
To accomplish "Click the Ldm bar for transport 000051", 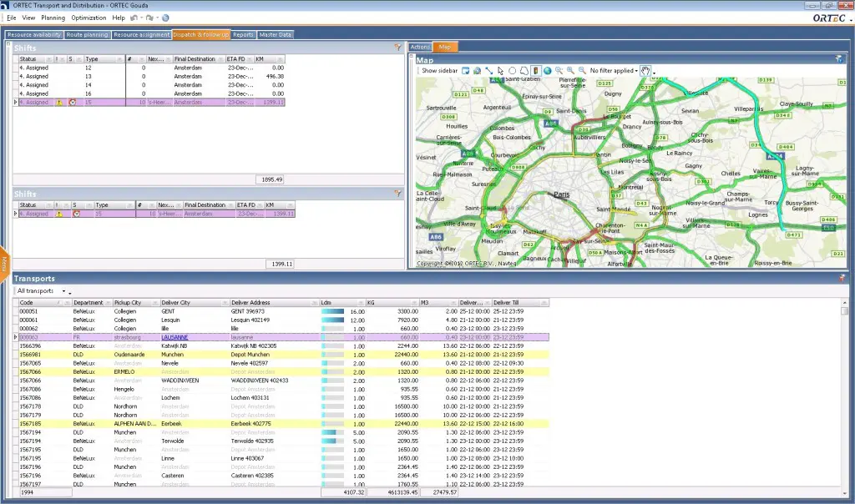I will click(x=332, y=310).
